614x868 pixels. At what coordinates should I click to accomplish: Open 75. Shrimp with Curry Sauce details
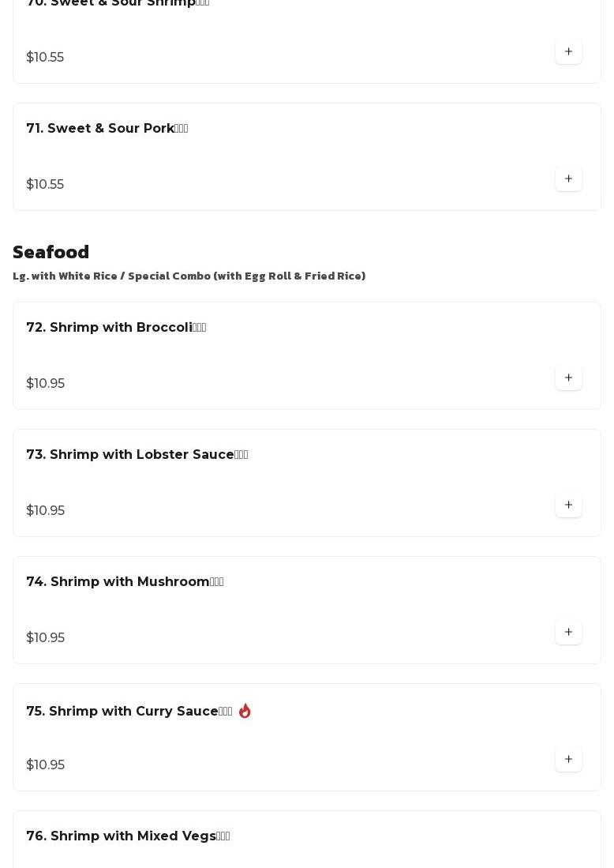point(129,712)
